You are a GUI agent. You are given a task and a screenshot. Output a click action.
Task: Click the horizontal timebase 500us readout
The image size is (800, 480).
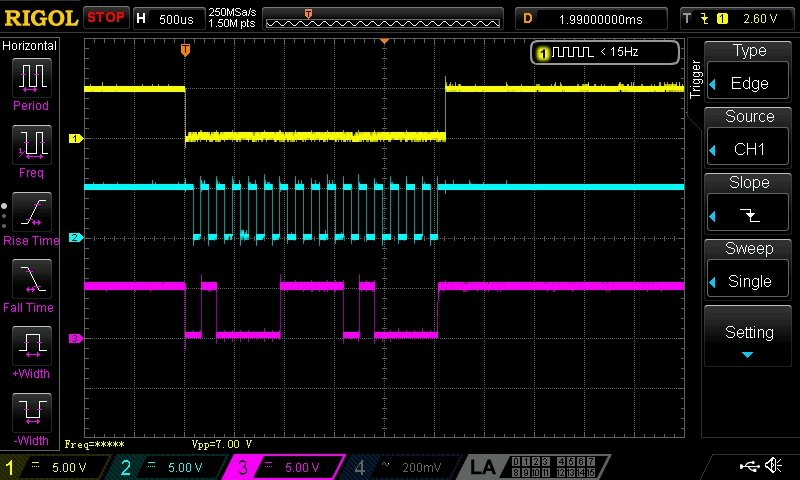176,19
